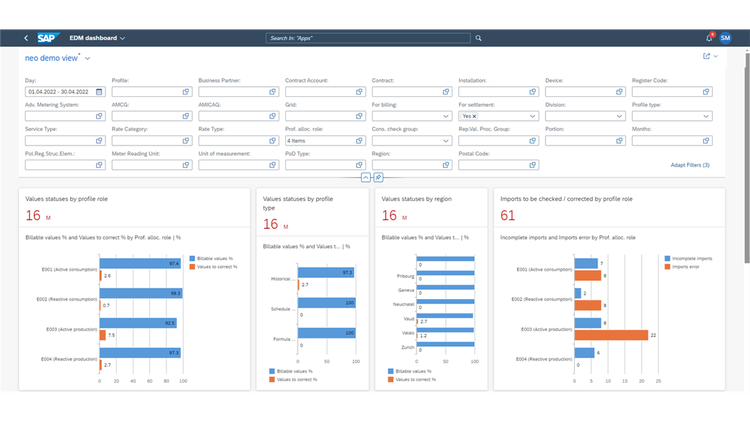Select the E002 Billable values bar showing 99.3

141,293
